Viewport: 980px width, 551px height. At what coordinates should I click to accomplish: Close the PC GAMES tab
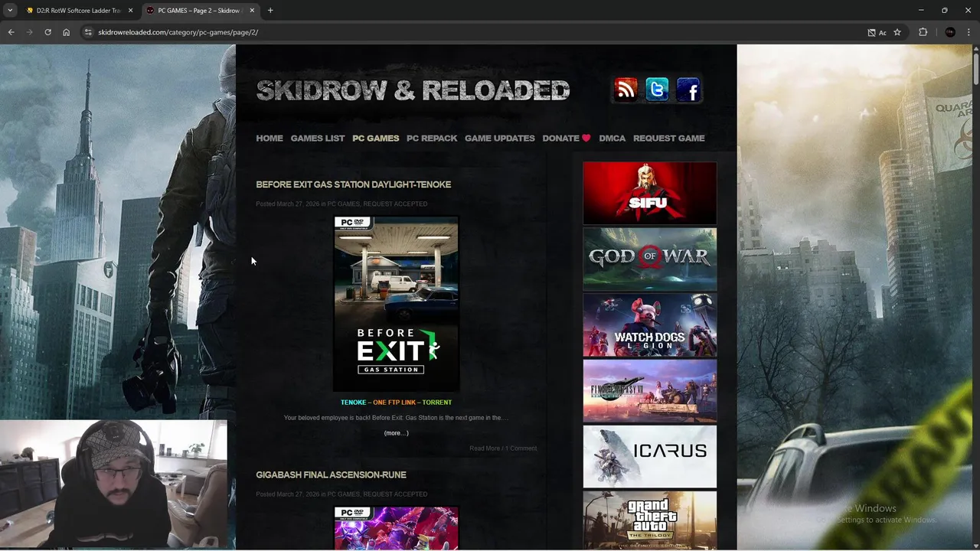point(252,11)
